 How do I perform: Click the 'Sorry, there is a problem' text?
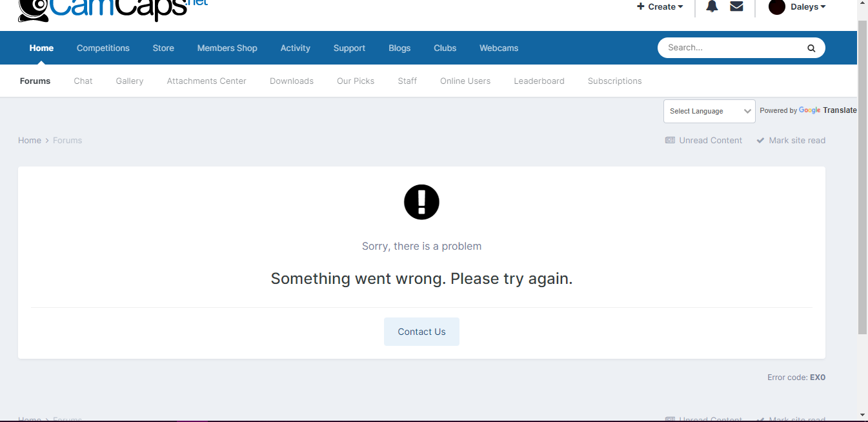pyautogui.click(x=421, y=246)
